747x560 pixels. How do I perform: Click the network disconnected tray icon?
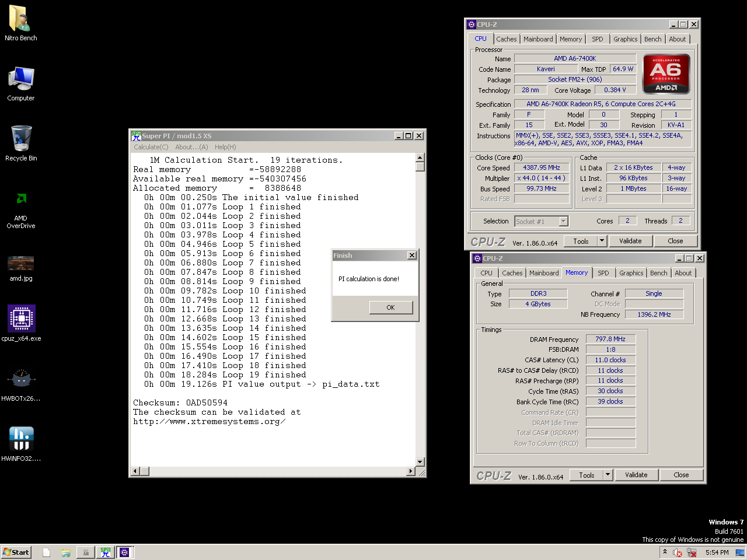click(691, 552)
